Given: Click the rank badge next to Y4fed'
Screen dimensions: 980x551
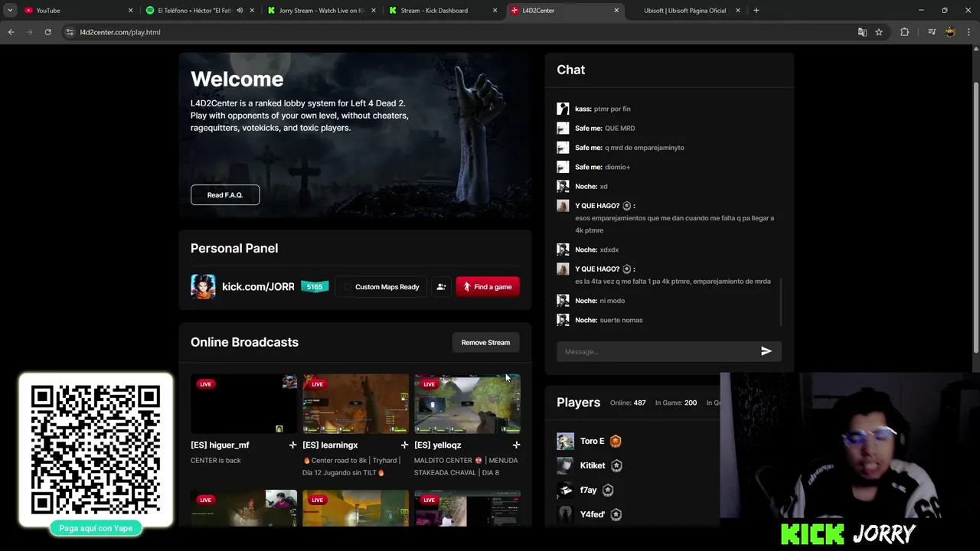Looking at the screenshot, I should coord(616,514).
